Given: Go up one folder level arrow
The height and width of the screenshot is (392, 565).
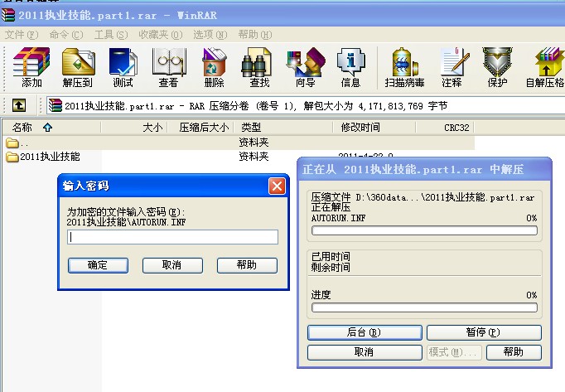Looking at the screenshot, I should 19,105.
